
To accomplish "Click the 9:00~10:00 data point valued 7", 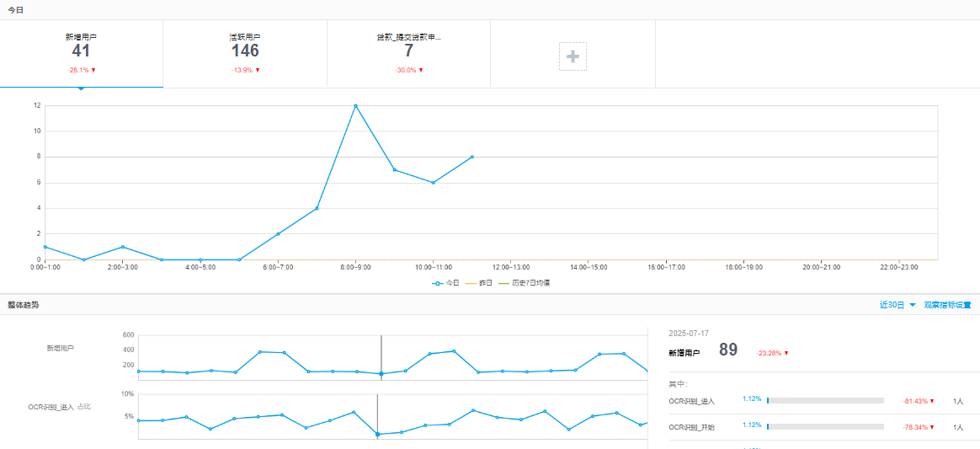I will click(x=394, y=169).
